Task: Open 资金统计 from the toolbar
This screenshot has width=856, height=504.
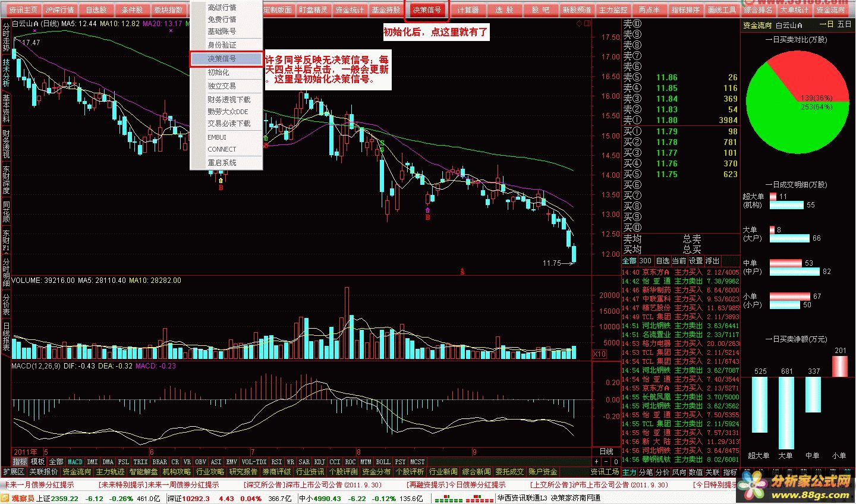Action: click(350, 10)
